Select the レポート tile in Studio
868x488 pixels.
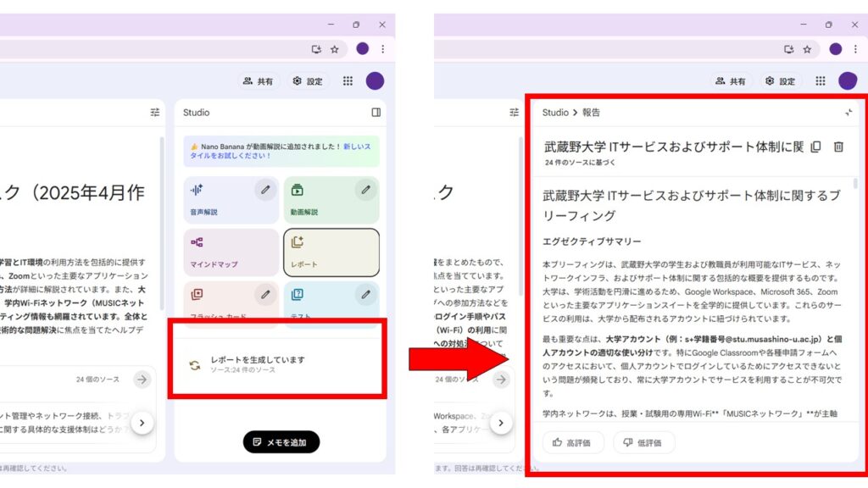tap(331, 252)
